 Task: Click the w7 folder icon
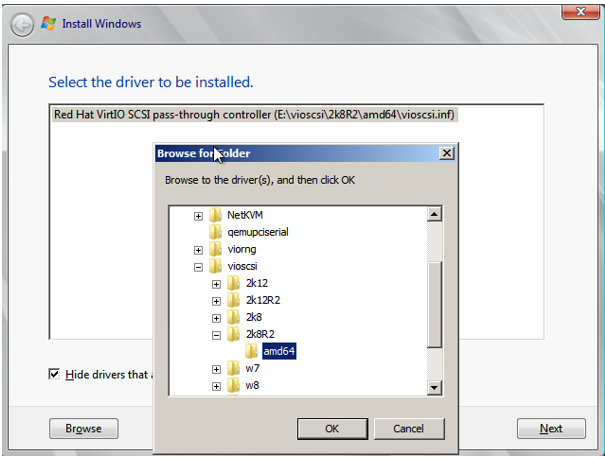click(233, 369)
